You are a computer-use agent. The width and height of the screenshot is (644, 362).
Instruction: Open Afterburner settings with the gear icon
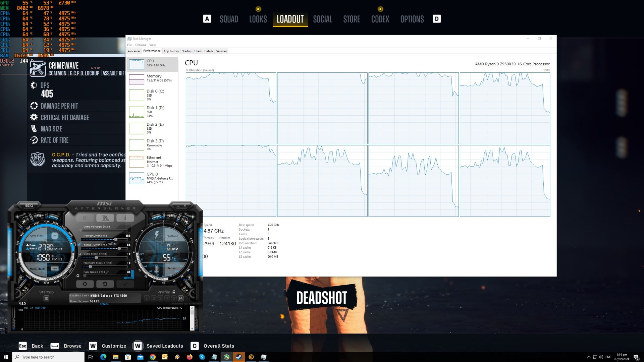(85, 284)
